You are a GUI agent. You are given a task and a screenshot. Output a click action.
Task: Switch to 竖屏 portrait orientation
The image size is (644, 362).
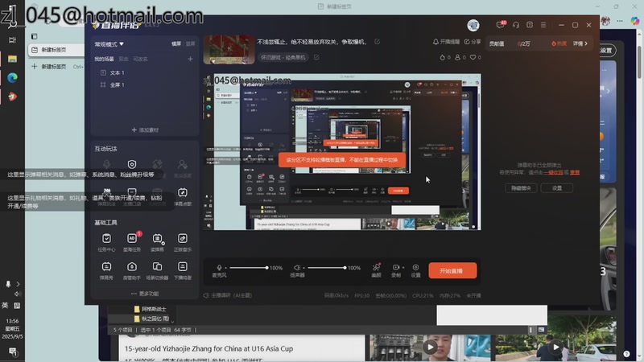190,43
